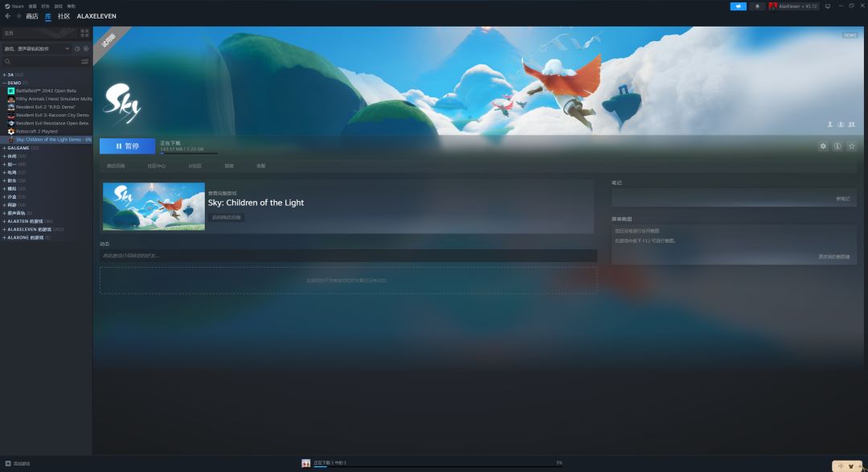
Task: Click the recent activity clock icon
Action: click(x=77, y=49)
